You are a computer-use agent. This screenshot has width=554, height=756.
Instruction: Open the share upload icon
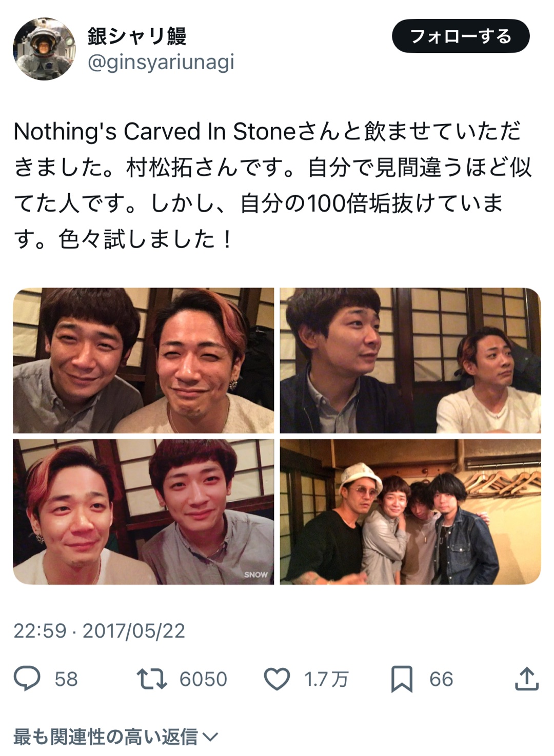pyautogui.click(x=526, y=679)
